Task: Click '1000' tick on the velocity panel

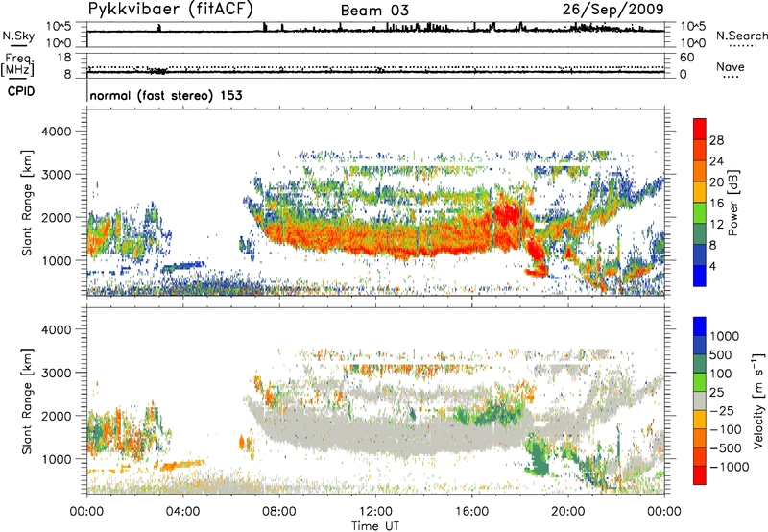Action: point(56,459)
